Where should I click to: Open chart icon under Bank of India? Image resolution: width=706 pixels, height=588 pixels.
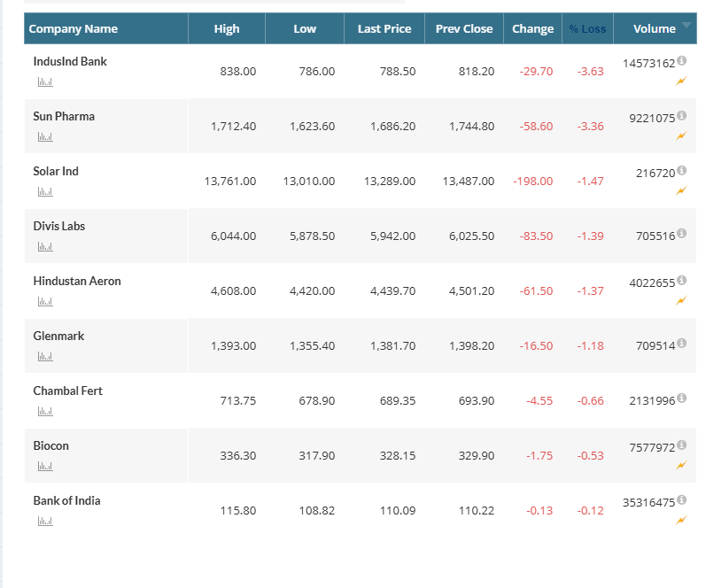click(45, 522)
